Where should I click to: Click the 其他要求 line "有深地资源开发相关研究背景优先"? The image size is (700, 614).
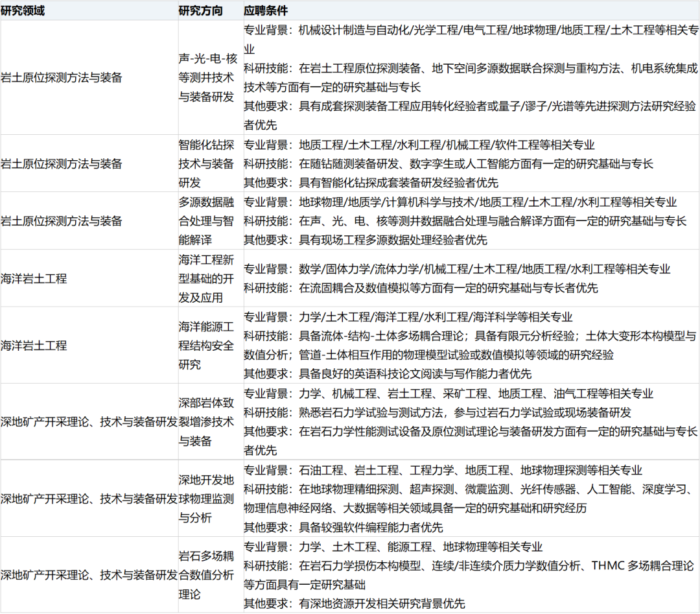tap(355, 604)
